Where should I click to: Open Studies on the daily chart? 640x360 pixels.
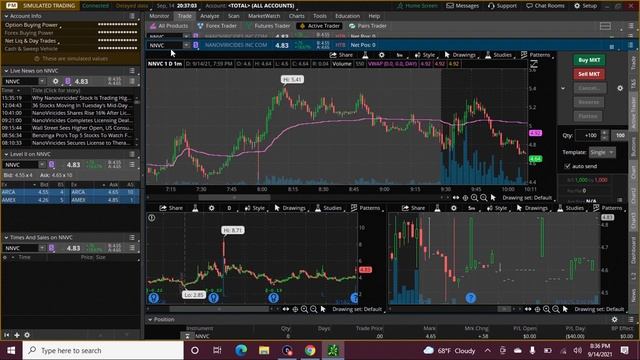point(328,208)
